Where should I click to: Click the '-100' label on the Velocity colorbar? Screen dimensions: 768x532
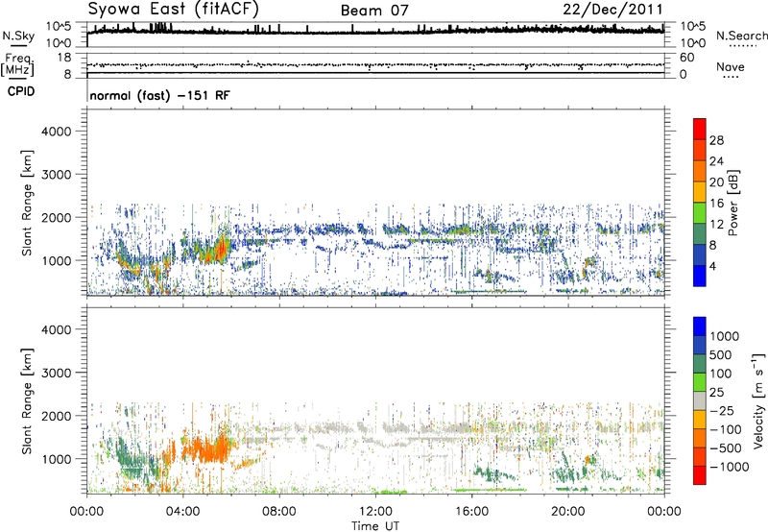[x=726, y=429]
